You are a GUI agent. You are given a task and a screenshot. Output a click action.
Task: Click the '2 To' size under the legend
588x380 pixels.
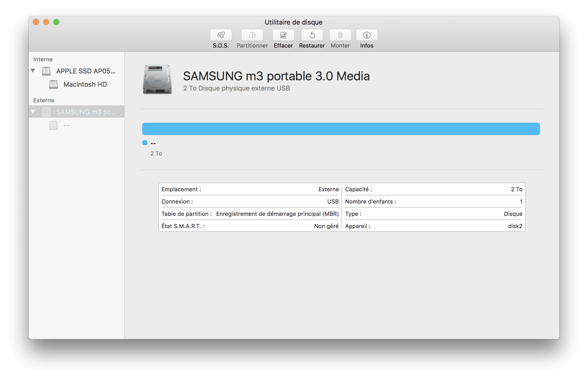tap(156, 153)
